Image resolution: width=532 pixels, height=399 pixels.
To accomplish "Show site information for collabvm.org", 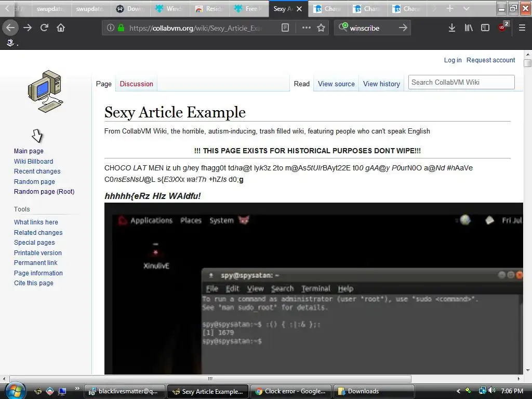I will click(110, 28).
